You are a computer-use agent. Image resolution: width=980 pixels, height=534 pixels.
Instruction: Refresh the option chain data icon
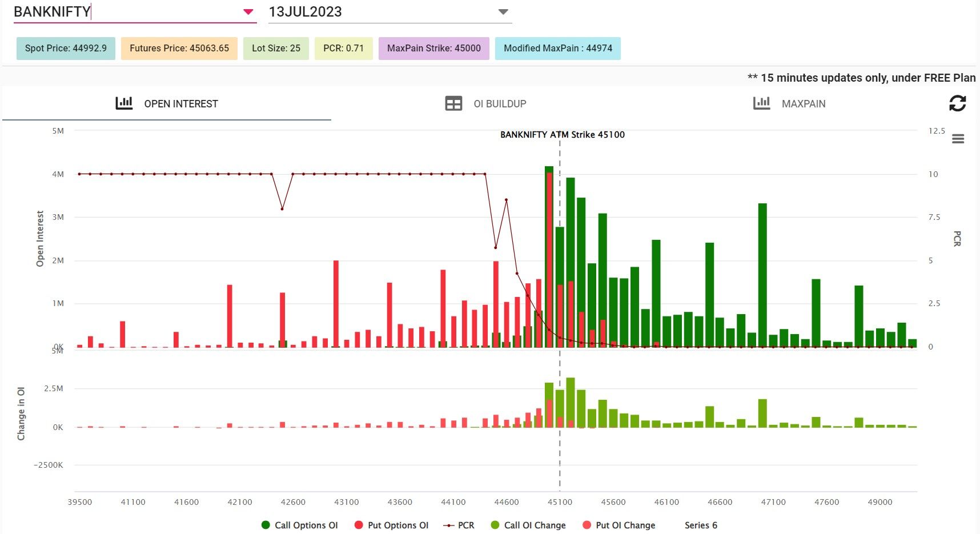[958, 103]
